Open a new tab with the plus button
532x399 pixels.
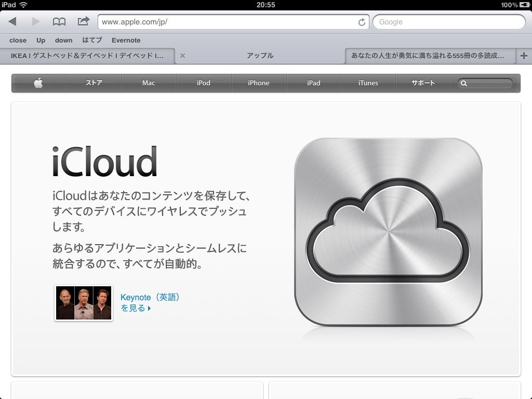(x=524, y=56)
